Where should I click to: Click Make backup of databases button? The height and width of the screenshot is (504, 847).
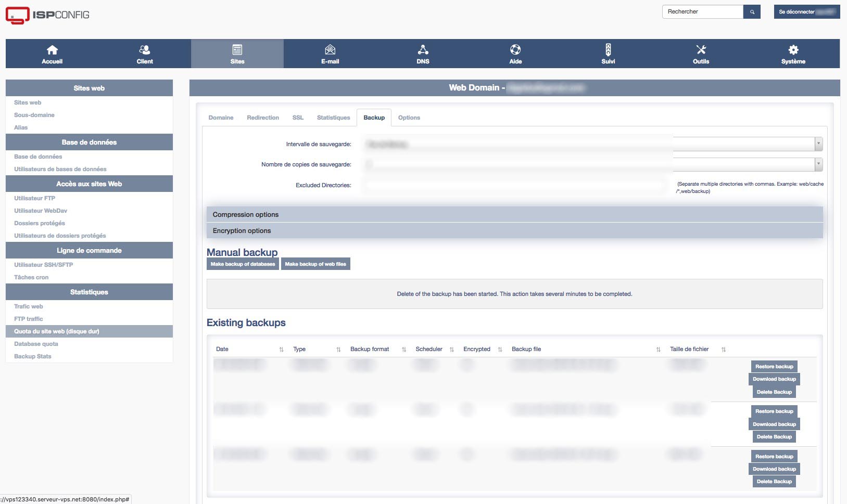pos(243,264)
